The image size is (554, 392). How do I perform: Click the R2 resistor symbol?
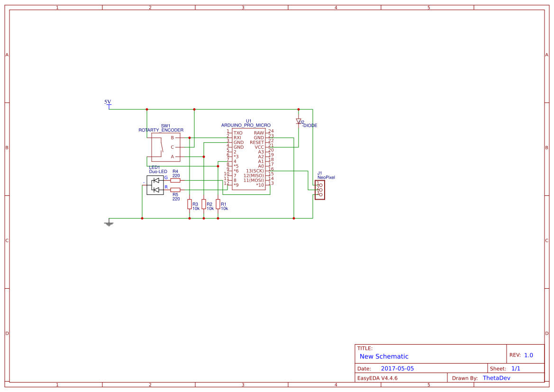203,204
